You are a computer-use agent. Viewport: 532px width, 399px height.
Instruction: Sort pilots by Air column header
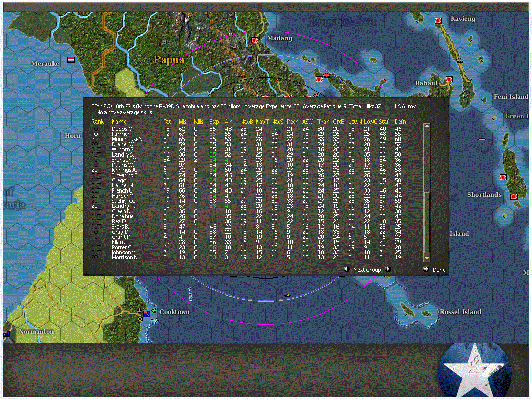tap(228, 122)
